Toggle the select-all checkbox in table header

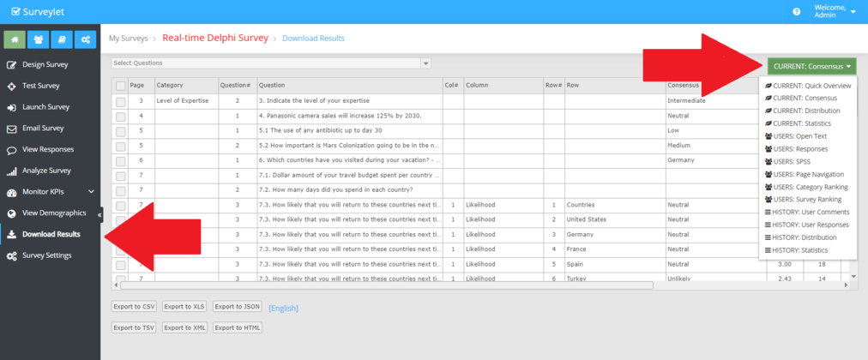[120, 86]
